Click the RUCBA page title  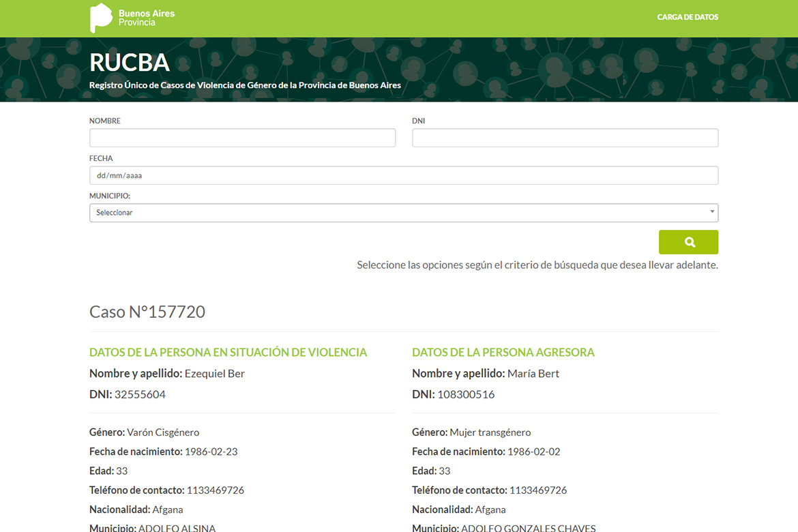[x=130, y=63]
